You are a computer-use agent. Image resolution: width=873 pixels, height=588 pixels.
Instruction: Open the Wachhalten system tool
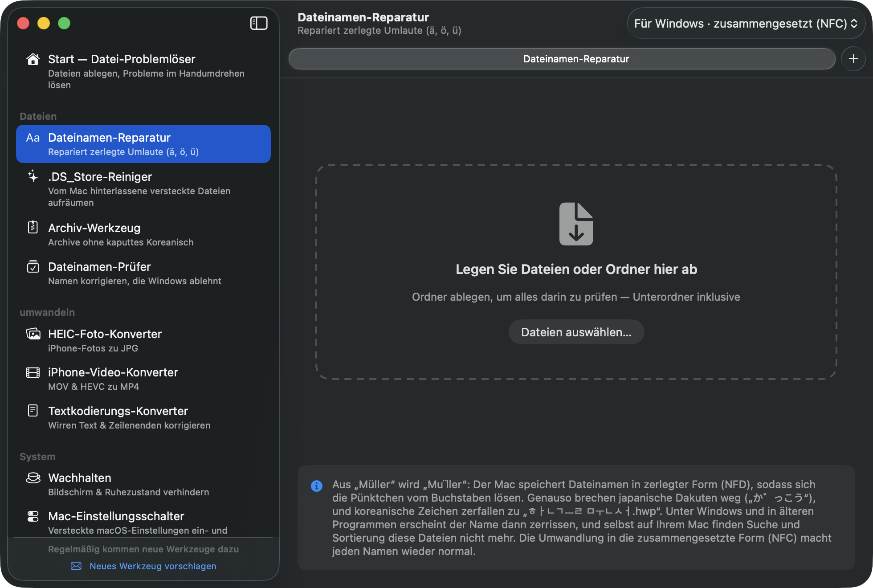[143, 484]
